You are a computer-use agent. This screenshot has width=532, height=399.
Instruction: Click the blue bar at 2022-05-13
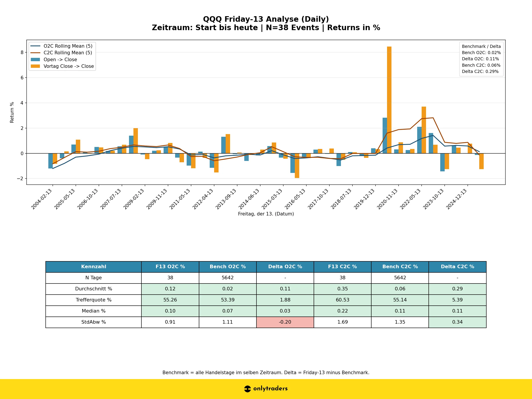[x=419, y=139]
